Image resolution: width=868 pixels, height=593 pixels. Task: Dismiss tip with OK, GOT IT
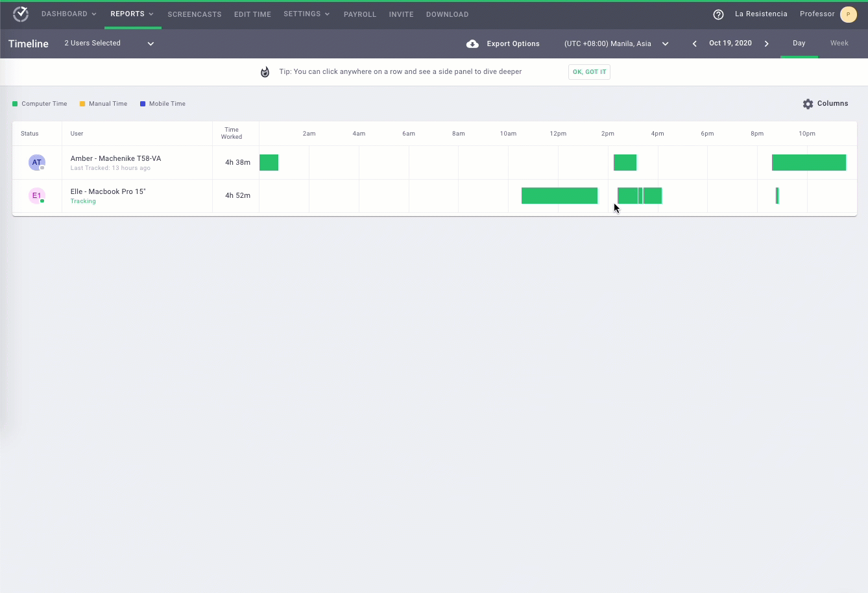click(589, 72)
